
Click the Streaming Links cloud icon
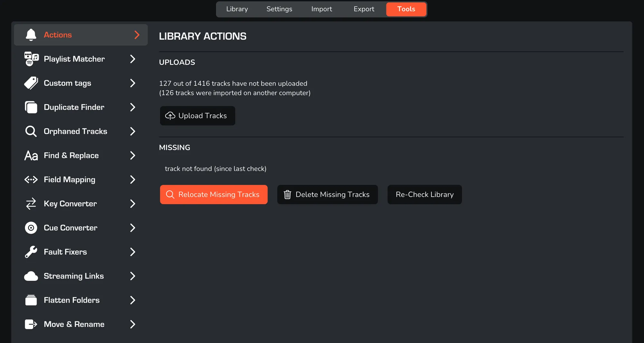coord(31,276)
